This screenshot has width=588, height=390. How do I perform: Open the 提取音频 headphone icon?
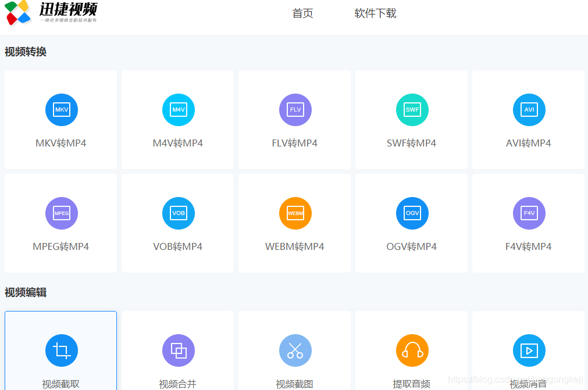pos(412,350)
